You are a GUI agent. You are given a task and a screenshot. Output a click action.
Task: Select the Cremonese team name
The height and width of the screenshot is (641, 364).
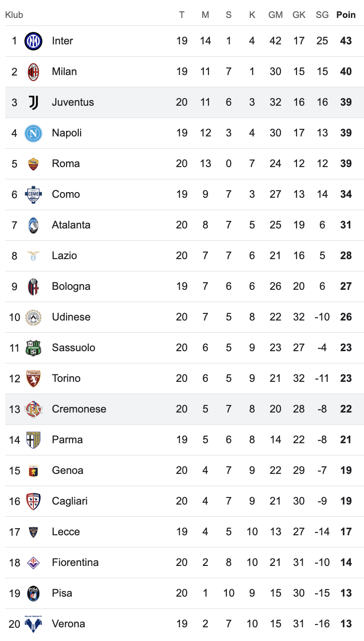[x=79, y=409]
